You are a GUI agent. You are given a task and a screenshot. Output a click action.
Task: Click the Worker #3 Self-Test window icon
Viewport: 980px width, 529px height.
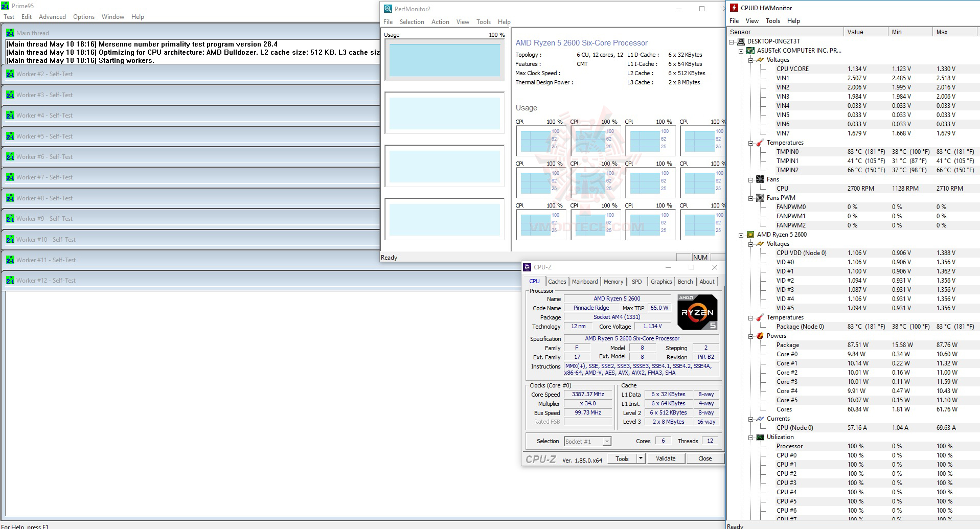tap(10, 95)
